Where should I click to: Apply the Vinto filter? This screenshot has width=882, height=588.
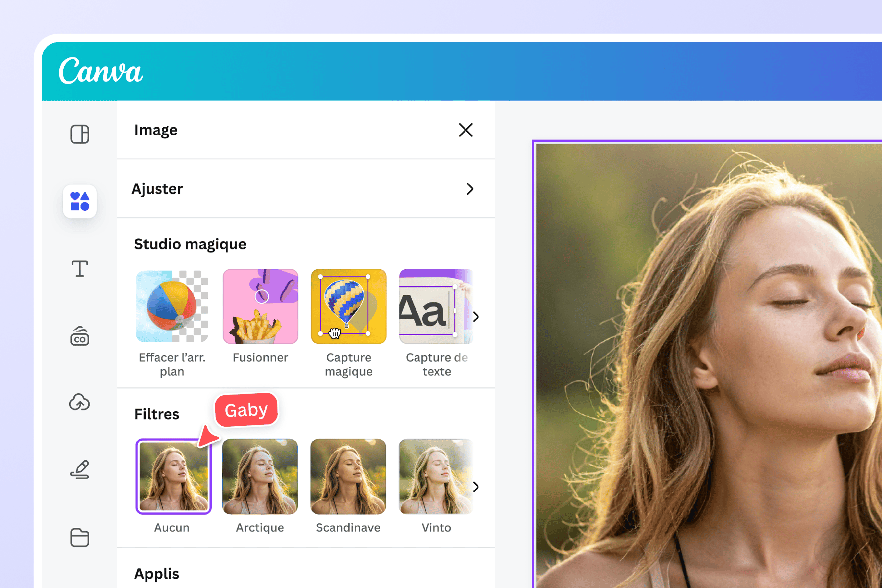coord(436,476)
